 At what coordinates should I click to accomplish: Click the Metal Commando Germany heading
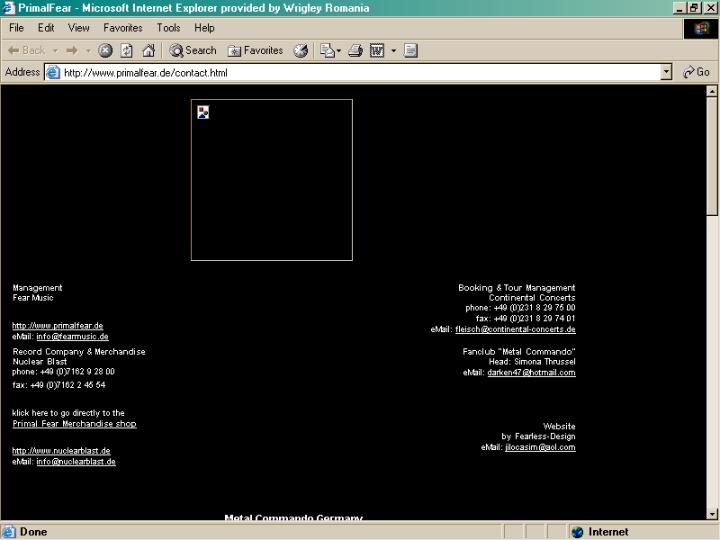(293, 518)
